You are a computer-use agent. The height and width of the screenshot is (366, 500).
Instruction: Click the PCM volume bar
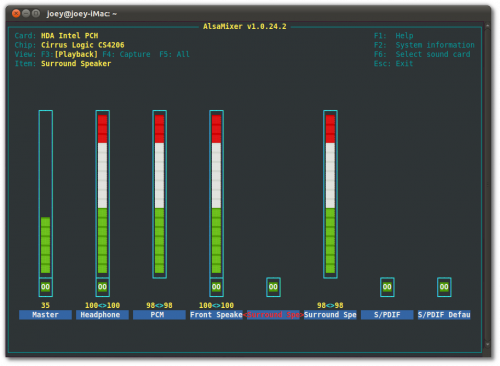point(160,194)
